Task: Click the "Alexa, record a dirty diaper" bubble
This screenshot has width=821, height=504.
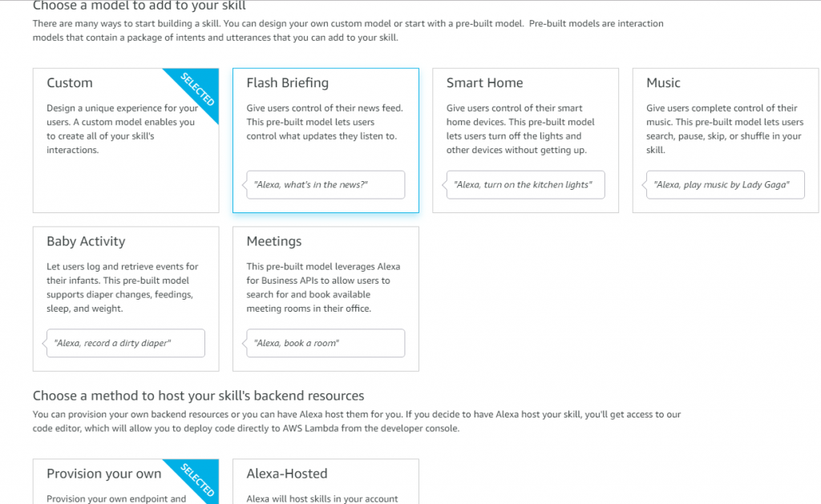Action: [125, 343]
